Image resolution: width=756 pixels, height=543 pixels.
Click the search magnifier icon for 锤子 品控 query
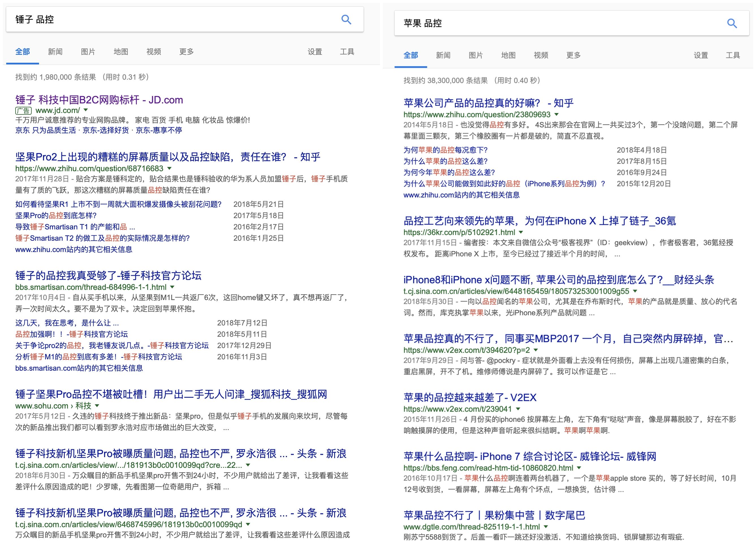(346, 20)
